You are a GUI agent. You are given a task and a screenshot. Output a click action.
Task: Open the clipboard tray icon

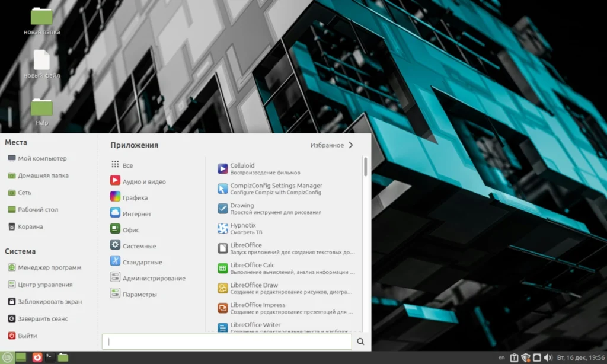coord(514,358)
